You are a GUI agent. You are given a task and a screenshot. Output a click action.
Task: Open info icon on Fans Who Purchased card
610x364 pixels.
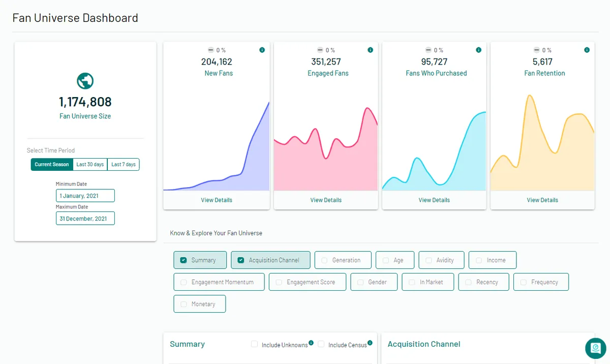point(478,50)
